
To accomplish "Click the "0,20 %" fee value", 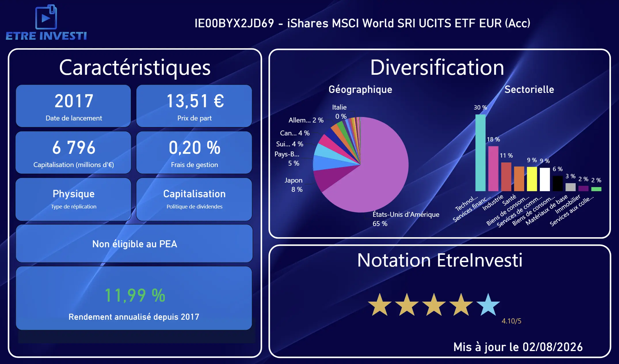I will 195,147.
